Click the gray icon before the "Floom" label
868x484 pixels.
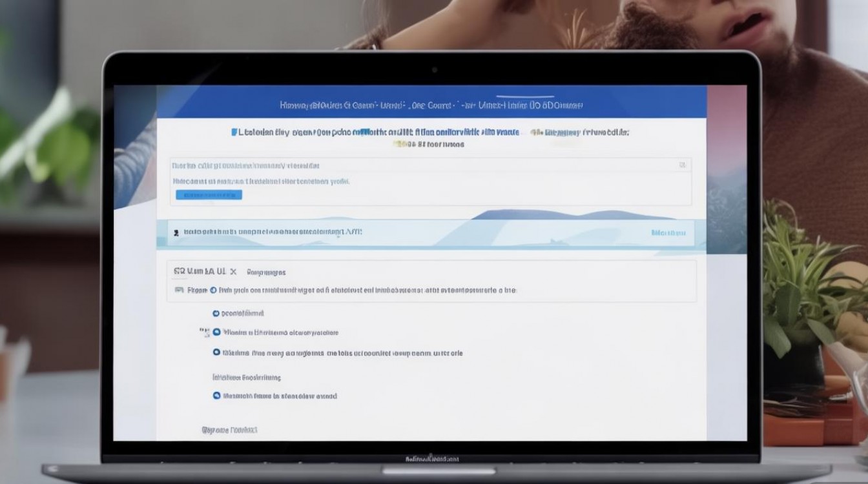[x=179, y=290]
